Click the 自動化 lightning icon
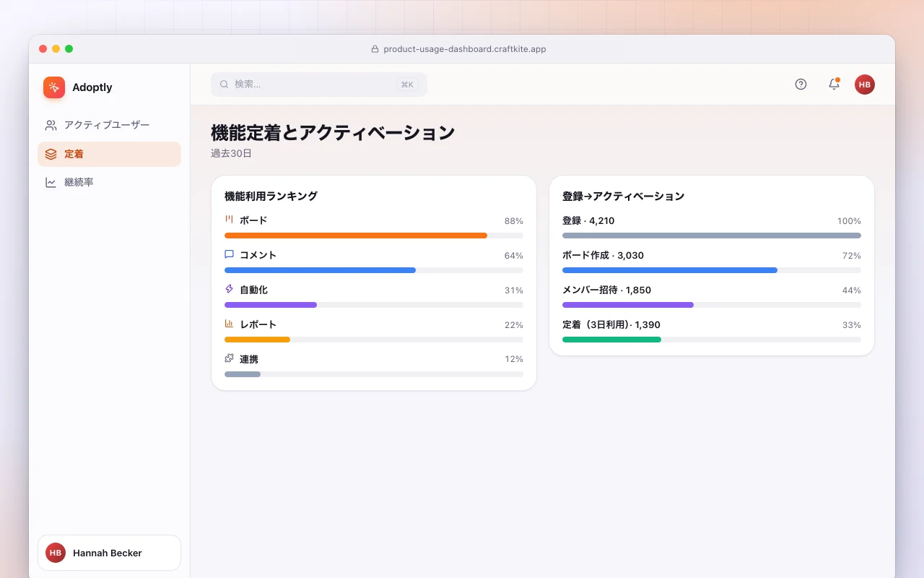Screen dimensions: 924x578 click(x=229, y=289)
